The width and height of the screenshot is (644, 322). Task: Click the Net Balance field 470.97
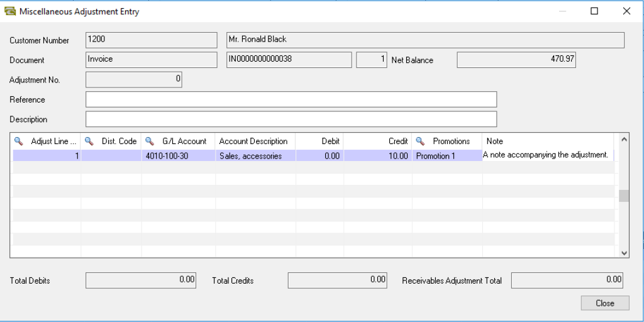point(516,60)
